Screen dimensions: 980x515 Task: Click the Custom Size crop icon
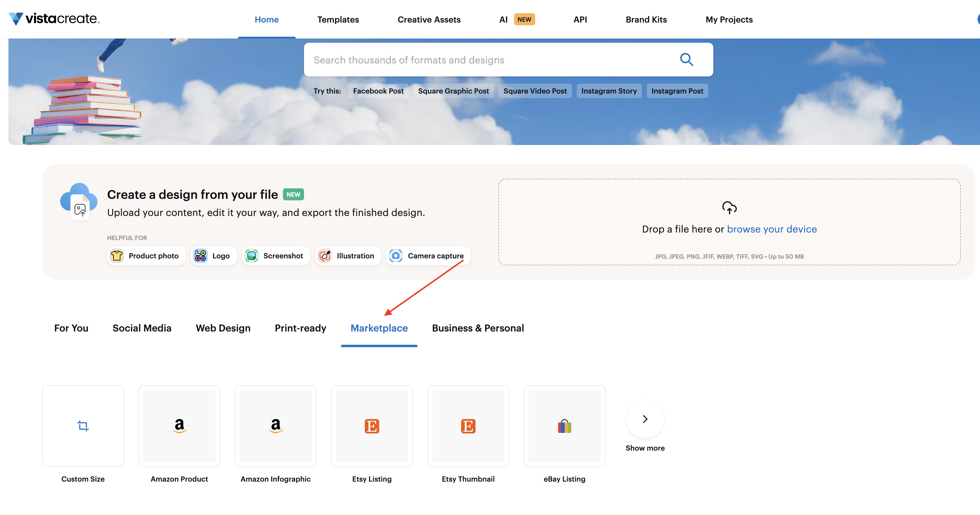tap(83, 426)
